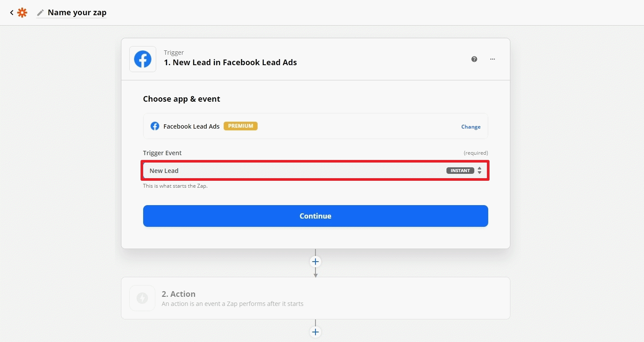This screenshot has width=644, height=342.
Task: Click the 'Choose app & event' heading
Action: click(181, 99)
